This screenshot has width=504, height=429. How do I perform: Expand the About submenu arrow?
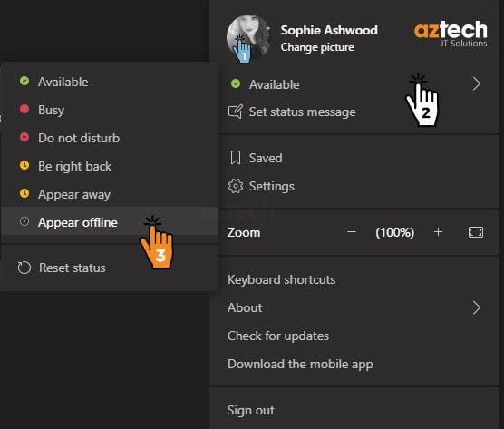pyautogui.click(x=477, y=307)
